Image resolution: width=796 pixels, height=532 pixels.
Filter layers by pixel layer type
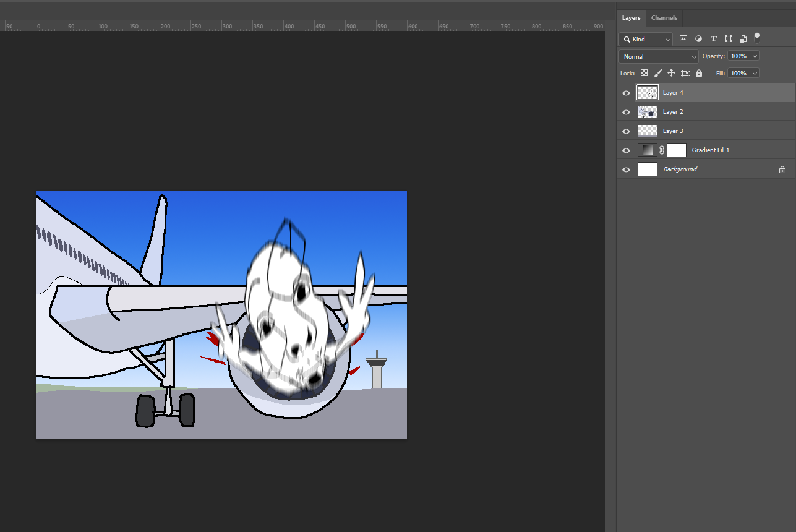click(683, 38)
